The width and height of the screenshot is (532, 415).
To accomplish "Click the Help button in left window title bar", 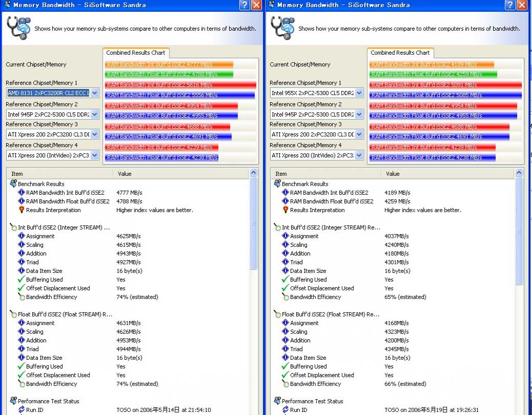I will coord(245,5).
